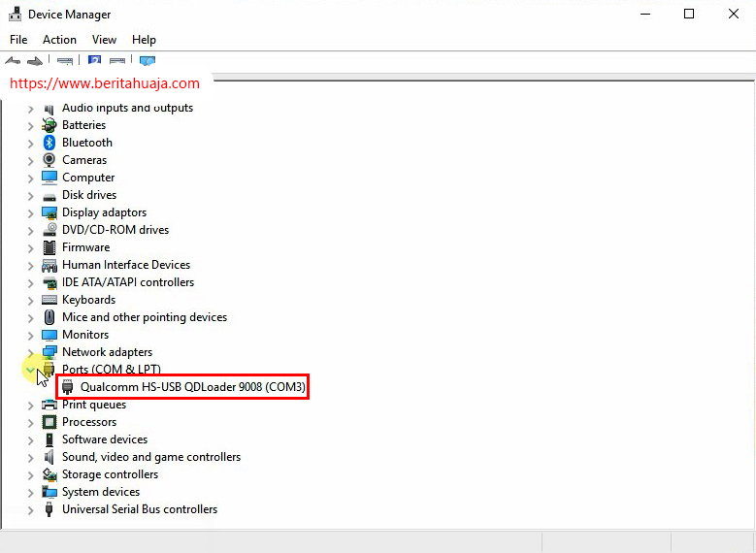Expand the System devices node
Viewport: 756px width, 553px height.
tap(31, 492)
